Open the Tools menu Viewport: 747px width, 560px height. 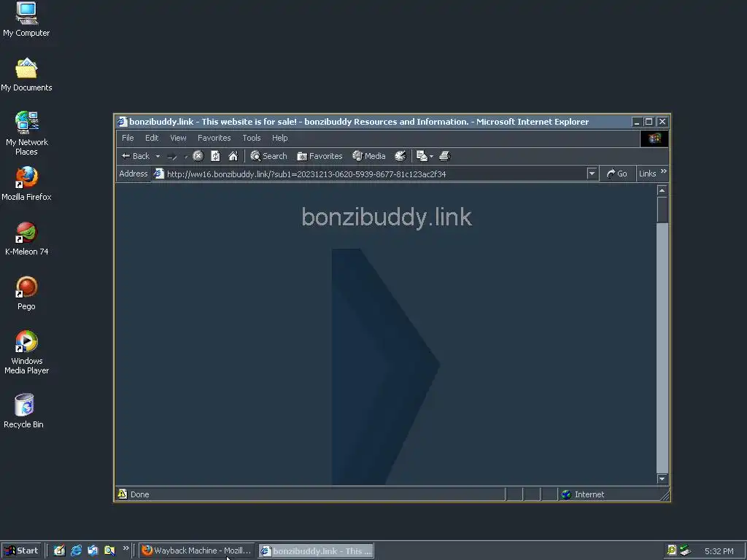(x=252, y=138)
